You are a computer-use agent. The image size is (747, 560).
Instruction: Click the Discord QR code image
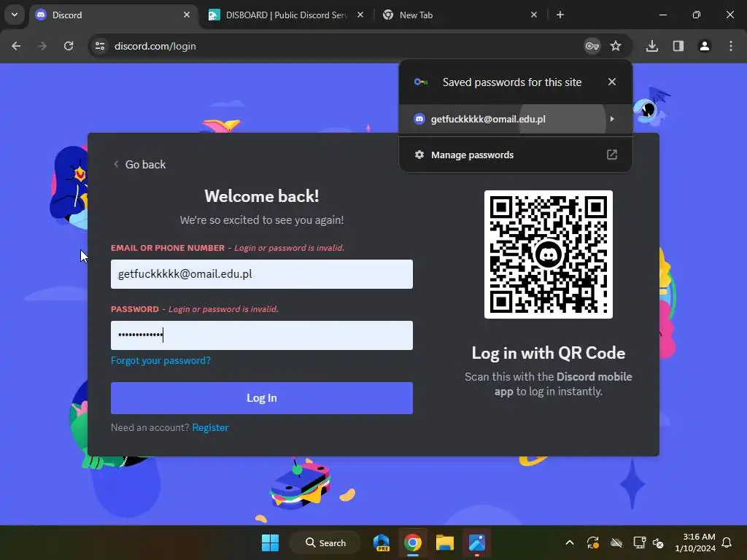(x=549, y=254)
